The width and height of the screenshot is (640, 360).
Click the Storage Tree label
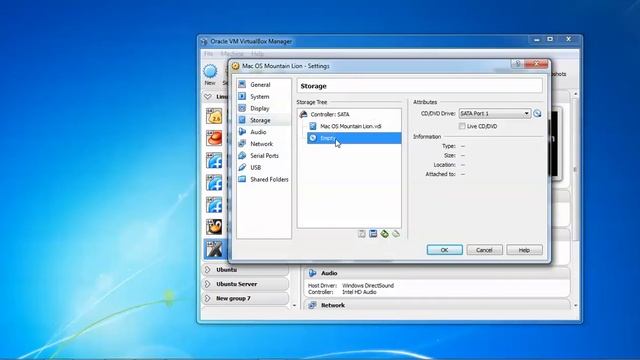pos(312,102)
